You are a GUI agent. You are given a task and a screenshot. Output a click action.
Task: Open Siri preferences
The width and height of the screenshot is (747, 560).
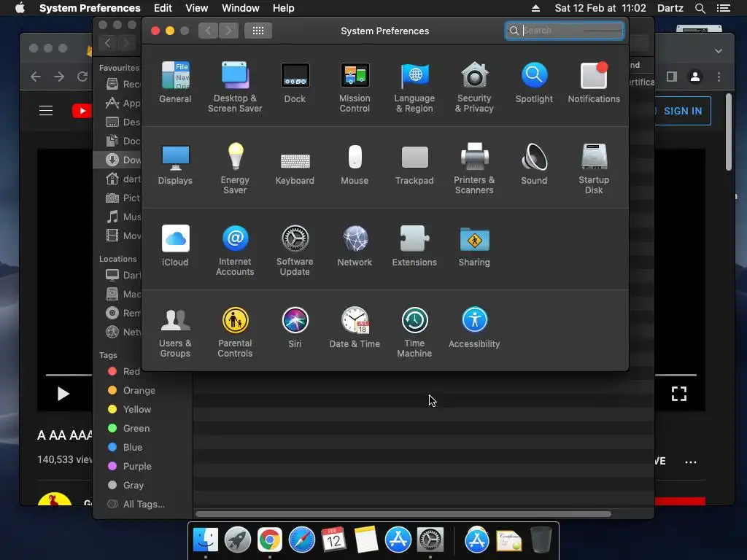pyautogui.click(x=295, y=327)
